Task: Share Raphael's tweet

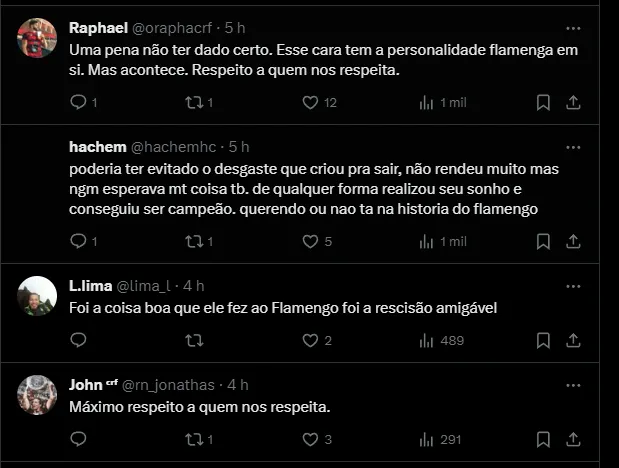Action: click(574, 102)
